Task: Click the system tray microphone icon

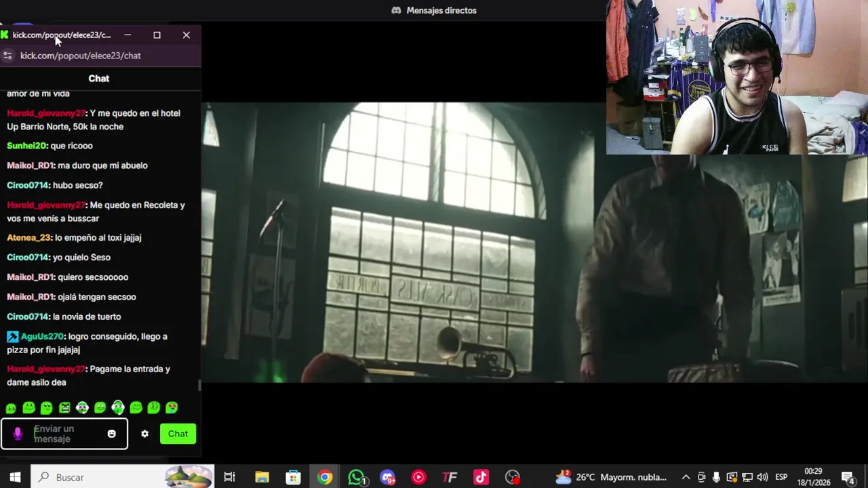Action: coord(716,477)
